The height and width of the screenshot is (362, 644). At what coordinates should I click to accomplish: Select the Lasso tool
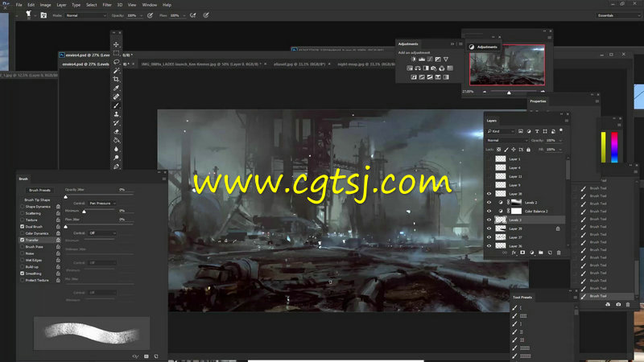(116, 62)
